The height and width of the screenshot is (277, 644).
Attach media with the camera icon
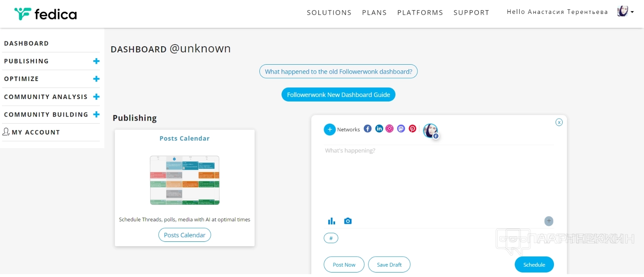tap(348, 221)
